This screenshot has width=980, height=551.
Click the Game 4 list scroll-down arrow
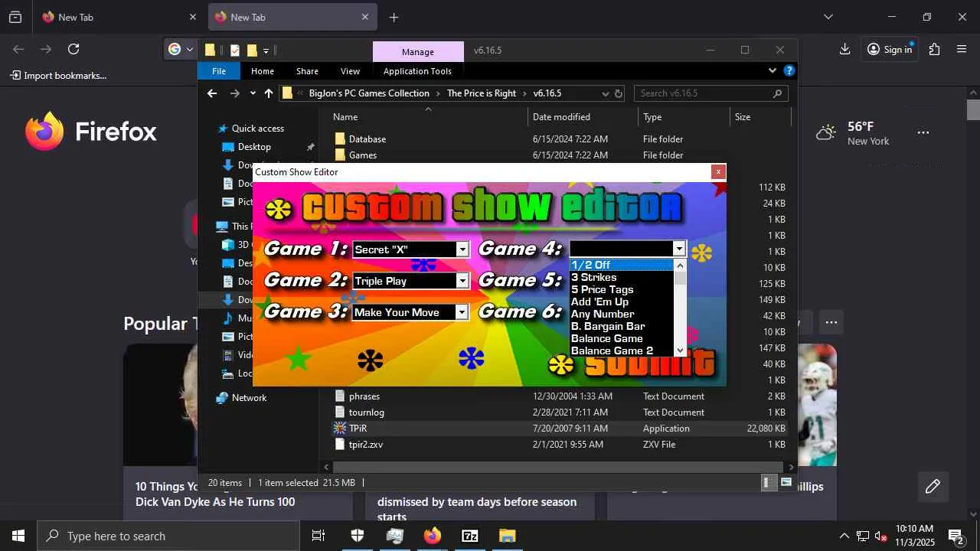(680, 350)
